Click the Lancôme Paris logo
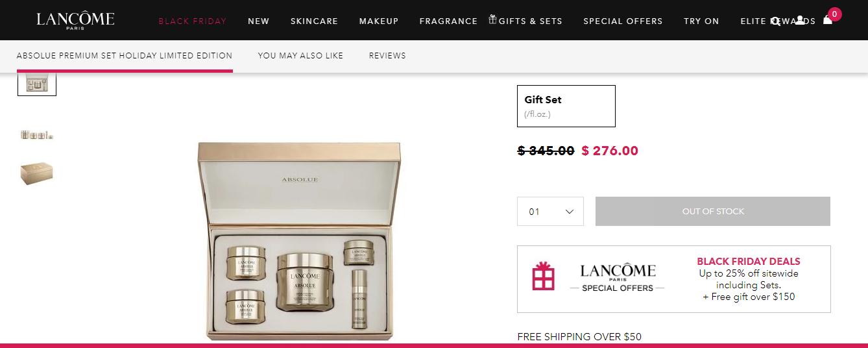This screenshot has width=868, height=348. click(x=75, y=20)
